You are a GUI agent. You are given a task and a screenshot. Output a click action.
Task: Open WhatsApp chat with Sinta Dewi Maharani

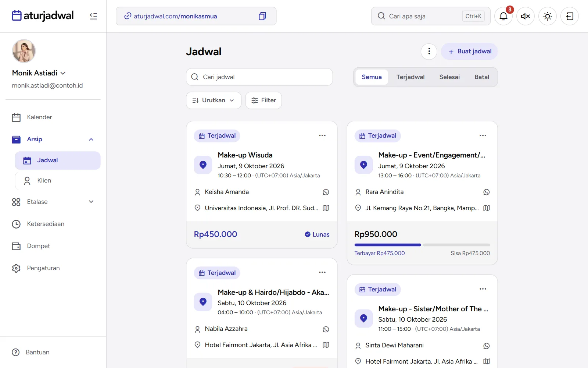click(x=487, y=346)
